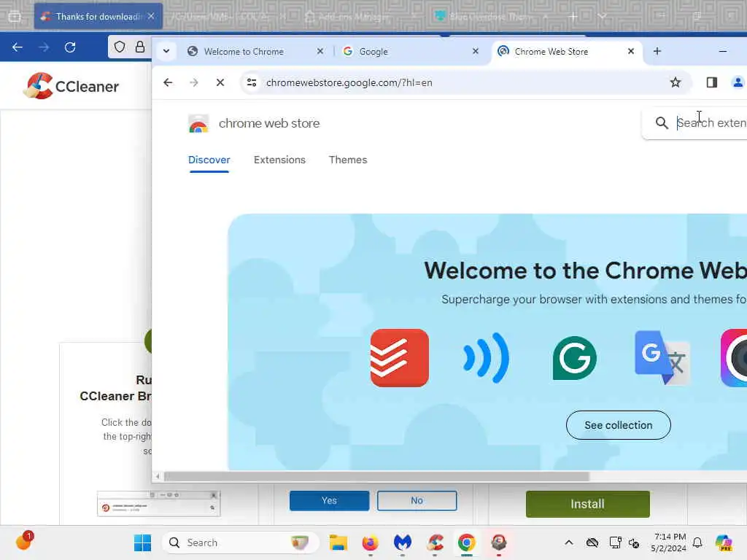Screen dimensions: 747x560
Task: Click the No button
Action: click(x=417, y=500)
